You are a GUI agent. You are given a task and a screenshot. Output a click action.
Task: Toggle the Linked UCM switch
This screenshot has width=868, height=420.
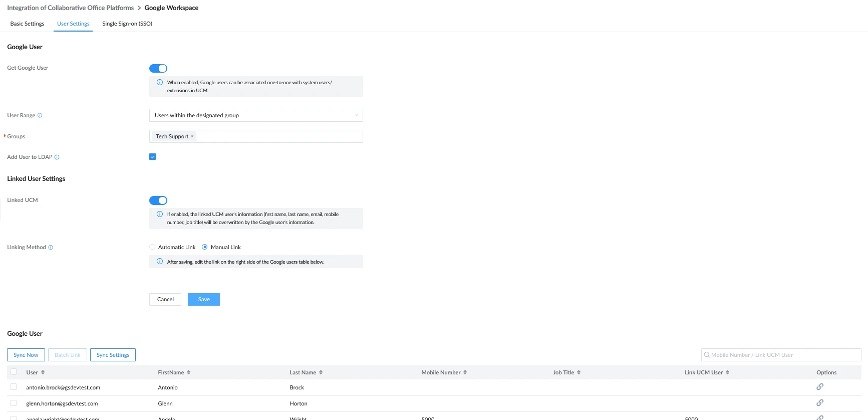coord(158,200)
